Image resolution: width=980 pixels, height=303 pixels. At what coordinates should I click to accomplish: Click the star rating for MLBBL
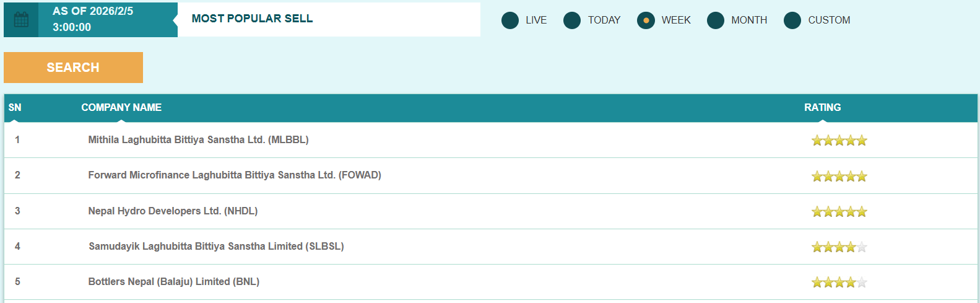click(839, 141)
